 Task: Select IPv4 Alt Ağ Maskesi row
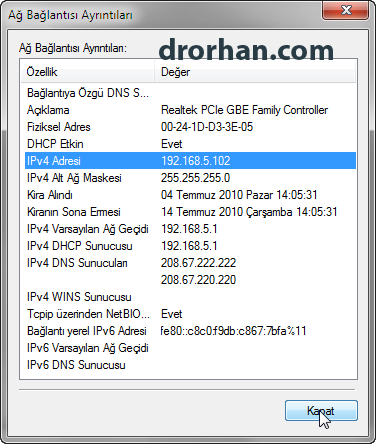pyautogui.click(x=190, y=178)
